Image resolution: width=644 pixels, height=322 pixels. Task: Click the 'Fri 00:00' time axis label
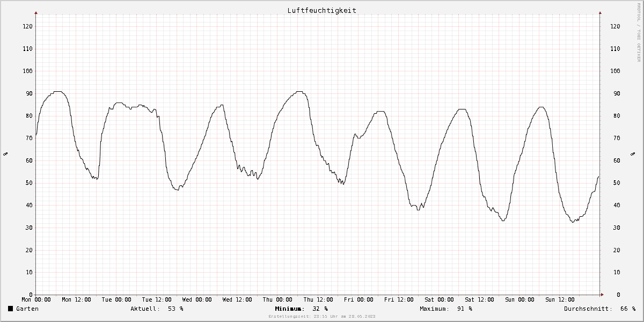click(x=358, y=299)
